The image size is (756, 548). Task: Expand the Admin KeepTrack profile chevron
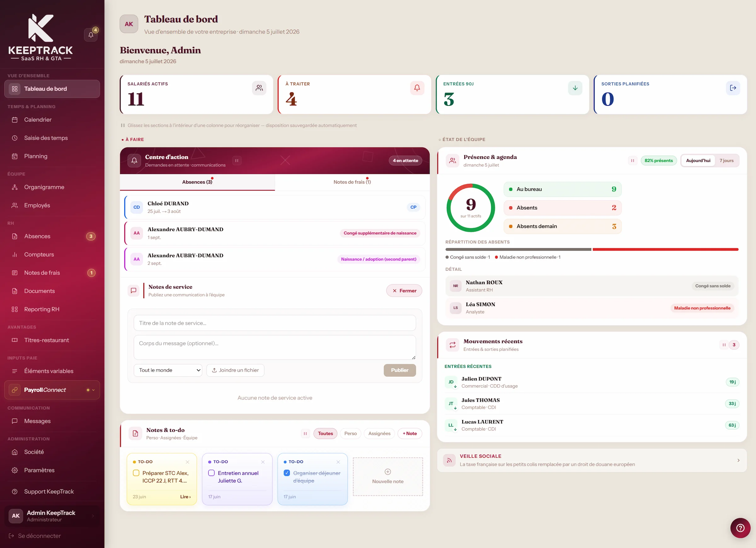tap(93, 516)
